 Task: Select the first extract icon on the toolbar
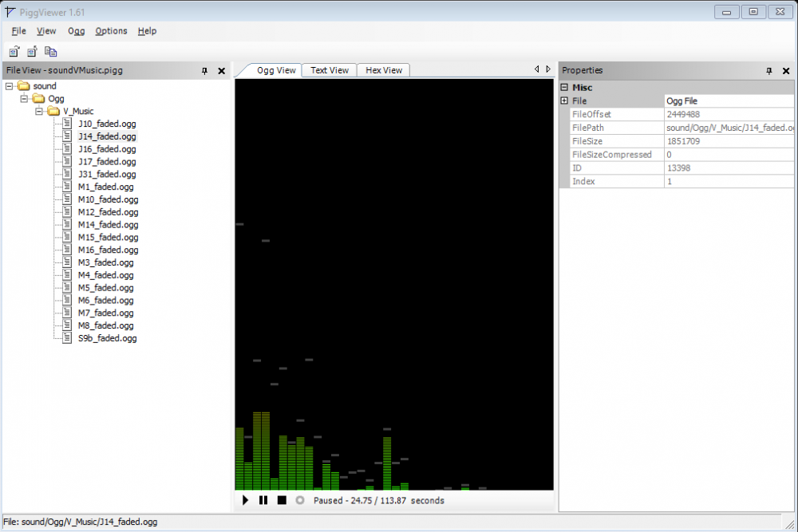tap(13, 50)
